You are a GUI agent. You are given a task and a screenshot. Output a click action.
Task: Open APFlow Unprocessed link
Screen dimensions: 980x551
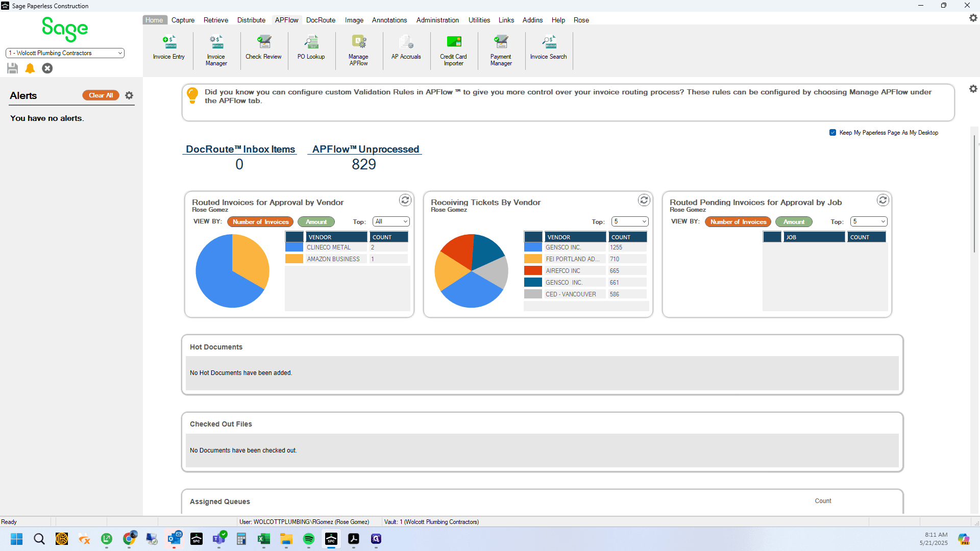tap(365, 149)
